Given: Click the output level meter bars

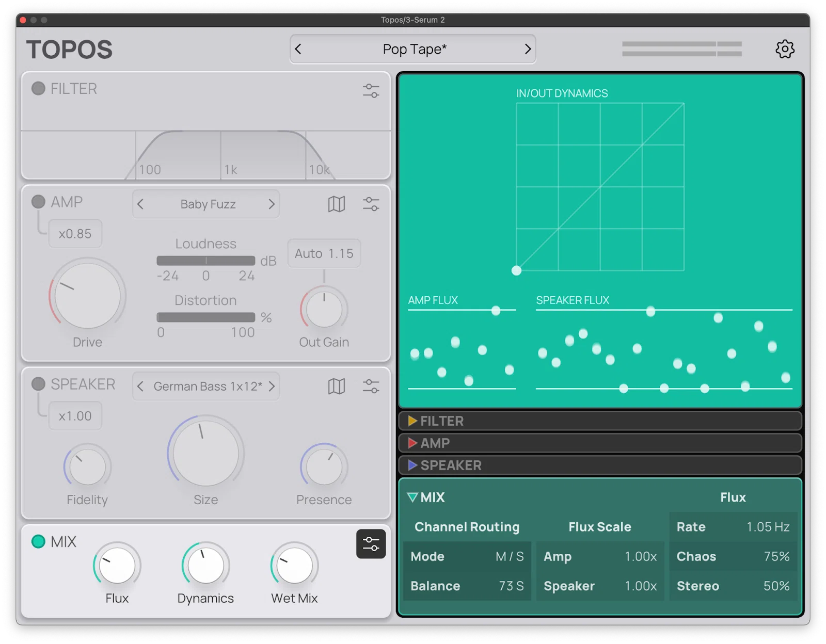Looking at the screenshot, I should [681, 49].
